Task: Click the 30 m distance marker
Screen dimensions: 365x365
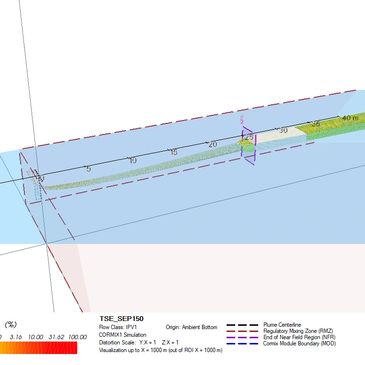Action: pos(283,130)
